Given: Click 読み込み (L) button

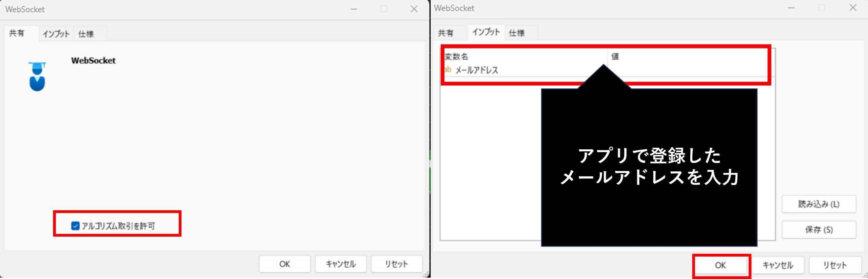Looking at the screenshot, I should pos(819,204).
